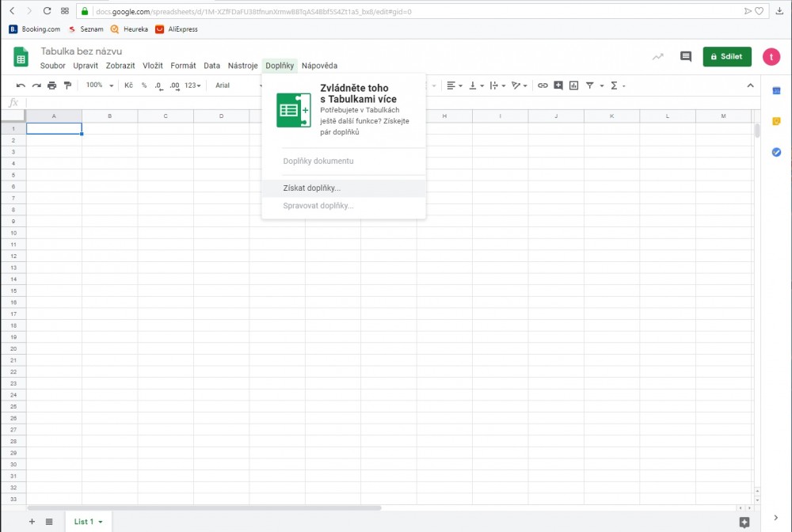Insert a chart using toolbar icon
The height and width of the screenshot is (532, 792).
[x=573, y=85]
